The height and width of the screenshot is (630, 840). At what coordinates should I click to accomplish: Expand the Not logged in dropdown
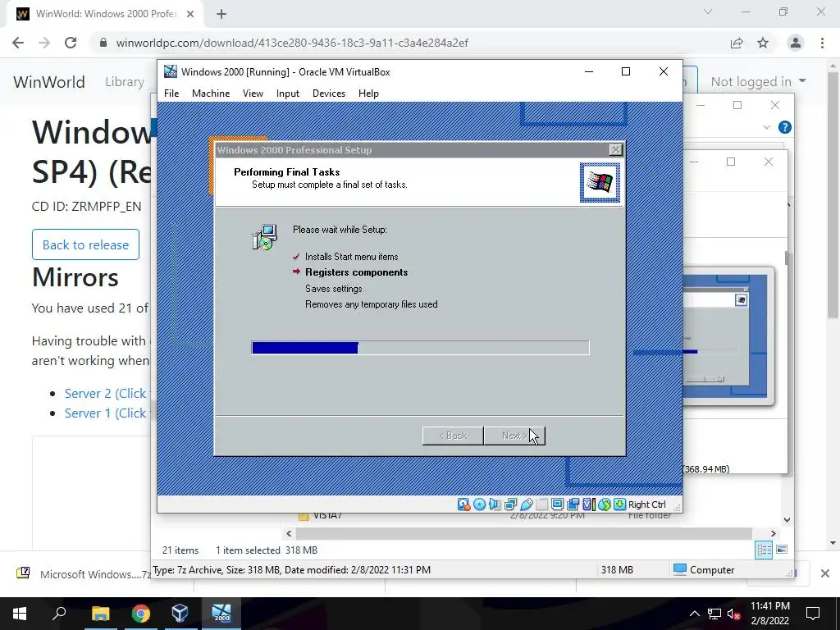[x=758, y=81]
